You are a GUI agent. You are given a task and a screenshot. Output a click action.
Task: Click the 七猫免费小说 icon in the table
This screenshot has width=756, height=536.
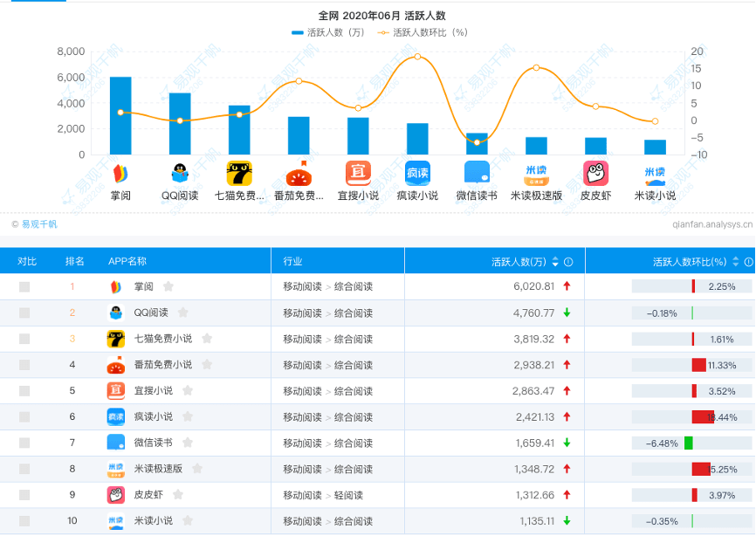tap(116, 339)
